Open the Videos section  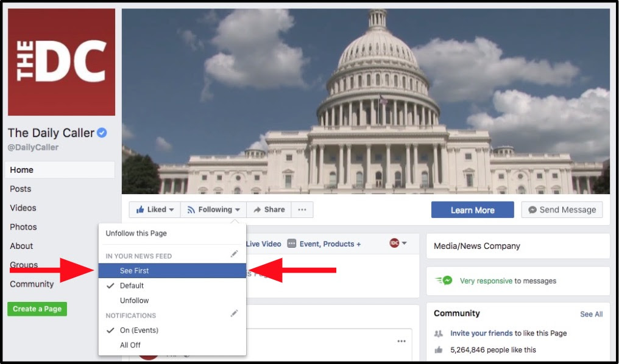23,208
